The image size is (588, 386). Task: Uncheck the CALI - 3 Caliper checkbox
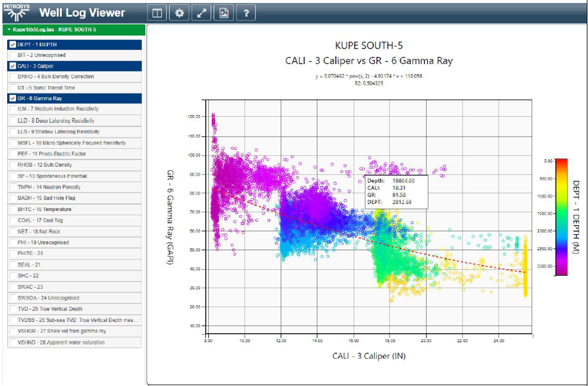(x=13, y=66)
